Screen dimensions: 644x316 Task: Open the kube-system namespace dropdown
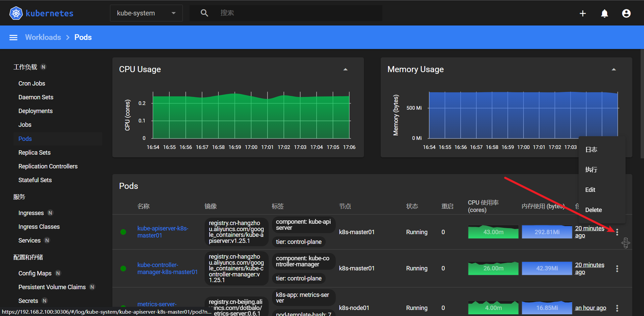146,13
